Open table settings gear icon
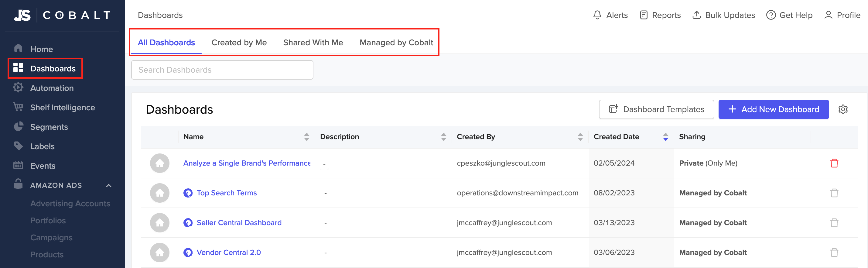 pos(843,109)
